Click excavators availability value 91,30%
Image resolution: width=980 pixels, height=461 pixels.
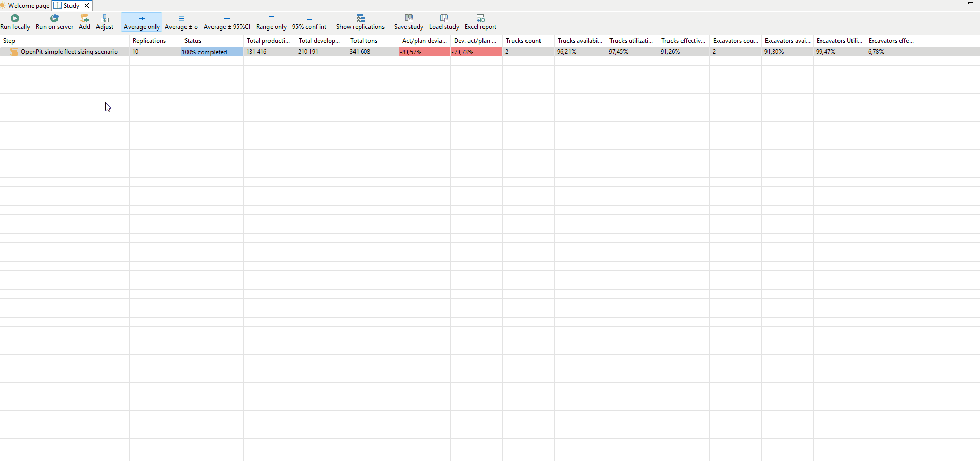tap(774, 52)
